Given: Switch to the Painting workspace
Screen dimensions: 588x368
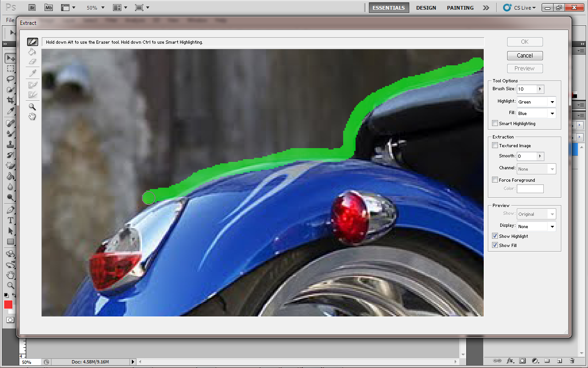Looking at the screenshot, I should tap(460, 8).
